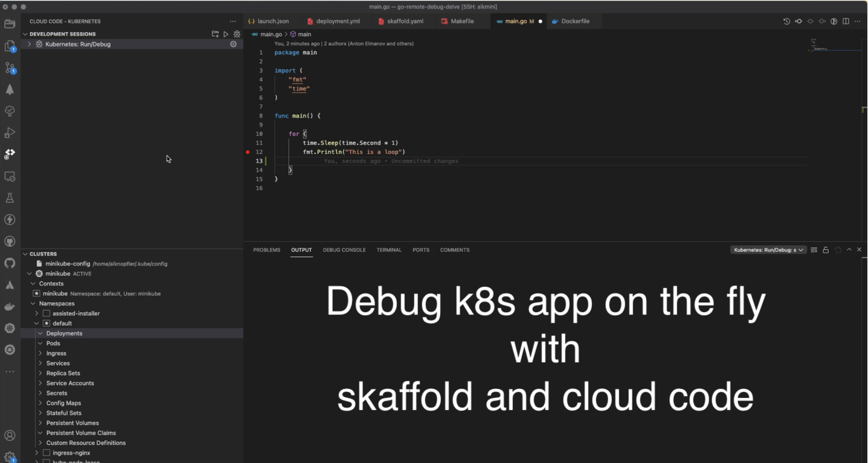This screenshot has width=868, height=463.
Task: Open editor more actions ellipsis menu
Action: pos(858,21)
